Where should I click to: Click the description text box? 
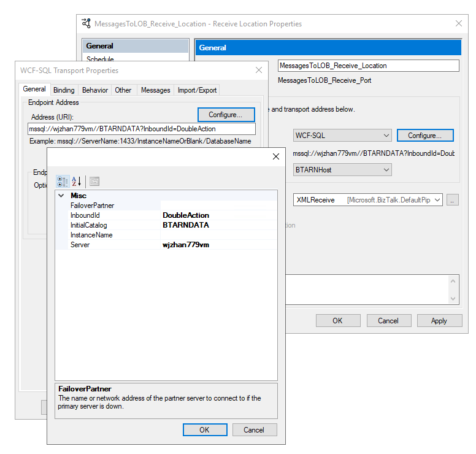367,290
